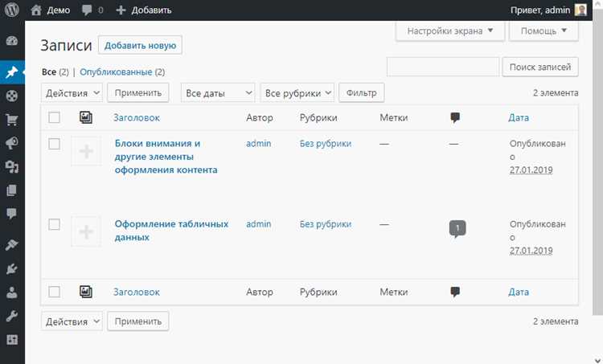Viewport: 603px width, 364px height.
Task: Open the top Действия bulk dropdown
Action: click(x=72, y=93)
